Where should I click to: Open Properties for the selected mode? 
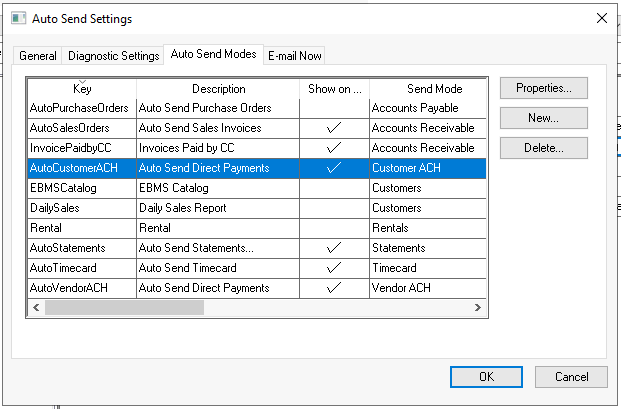(x=543, y=88)
